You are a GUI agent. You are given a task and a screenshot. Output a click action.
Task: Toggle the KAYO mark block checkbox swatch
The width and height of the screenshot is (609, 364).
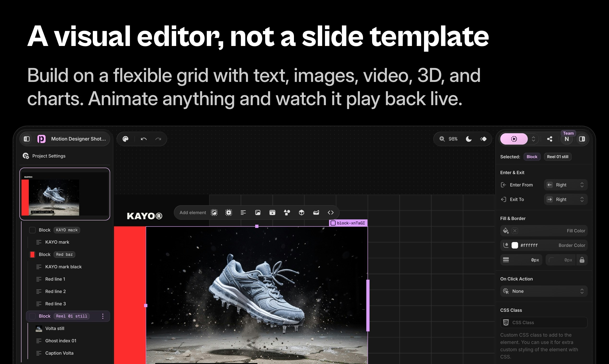pos(32,230)
